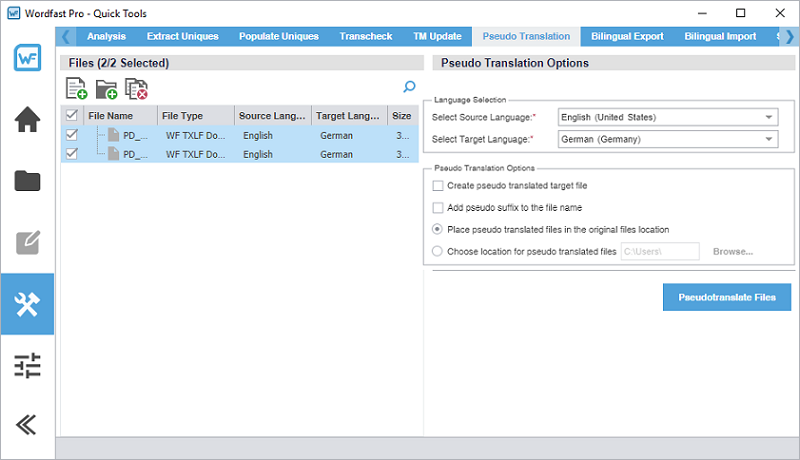This screenshot has width=800, height=460.
Task: Open the editor pencil sidebar icon
Action: [x=27, y=242]
